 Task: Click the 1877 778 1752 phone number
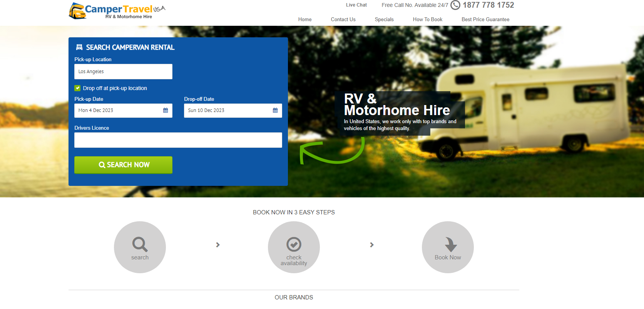(488, 5)
